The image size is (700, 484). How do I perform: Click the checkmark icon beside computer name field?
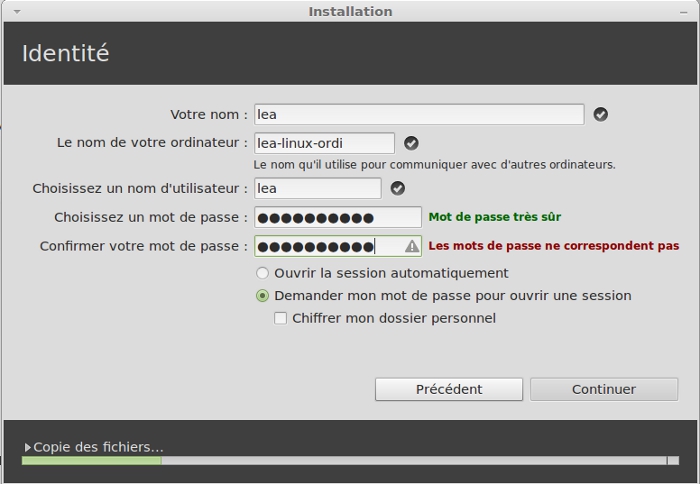pos(411,143)
